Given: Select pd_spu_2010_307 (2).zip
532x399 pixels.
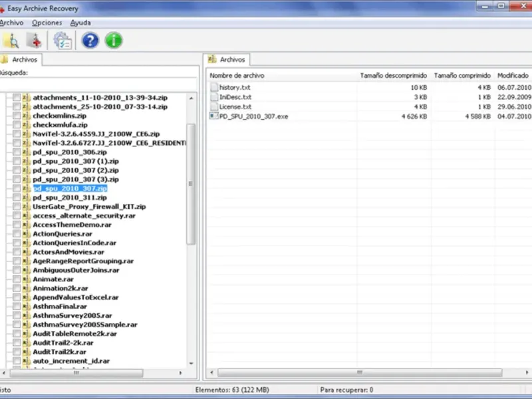Looking at the screenshot, I should pyautogui.click(x=76, y=170).
